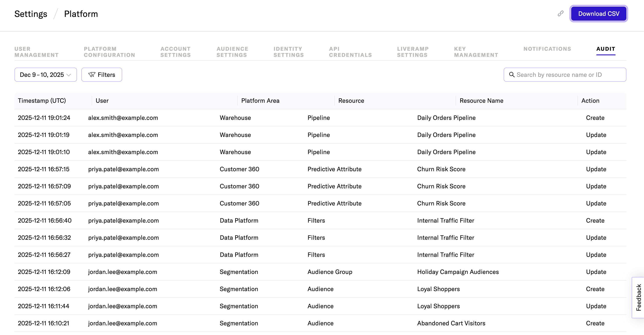Select the Holiday Campaign Audiences row
This screenshot has width=644, height=335.
pyautogui.click(x=458, y=272)
